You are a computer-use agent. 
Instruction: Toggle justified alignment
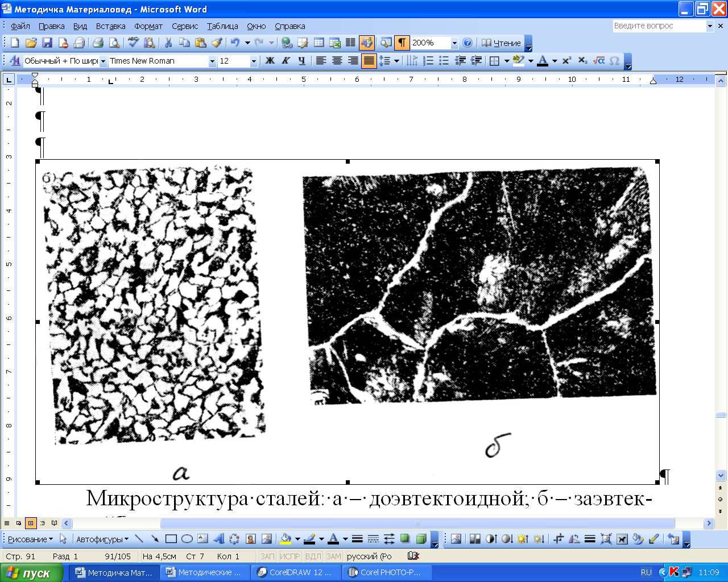[x=369, y=61]
